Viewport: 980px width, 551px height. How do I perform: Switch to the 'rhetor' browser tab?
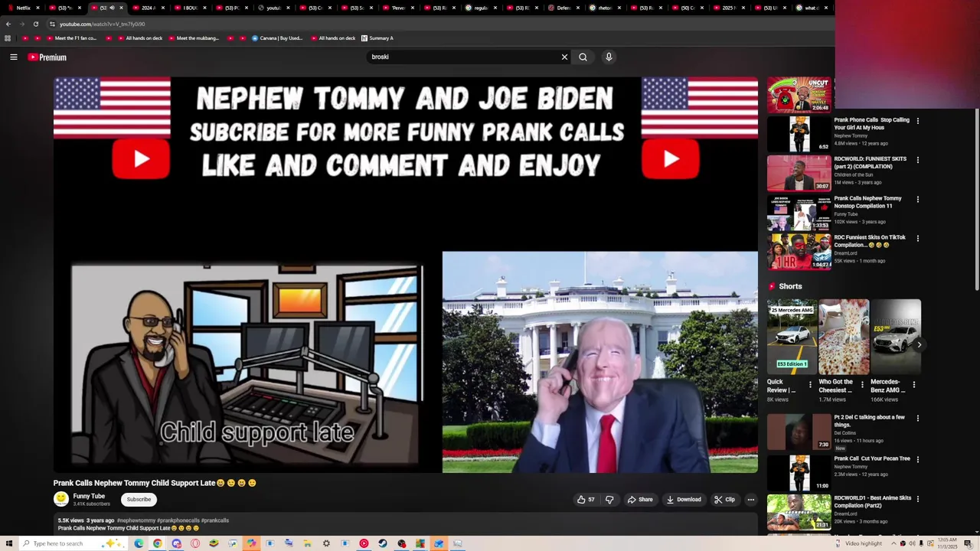606,8
